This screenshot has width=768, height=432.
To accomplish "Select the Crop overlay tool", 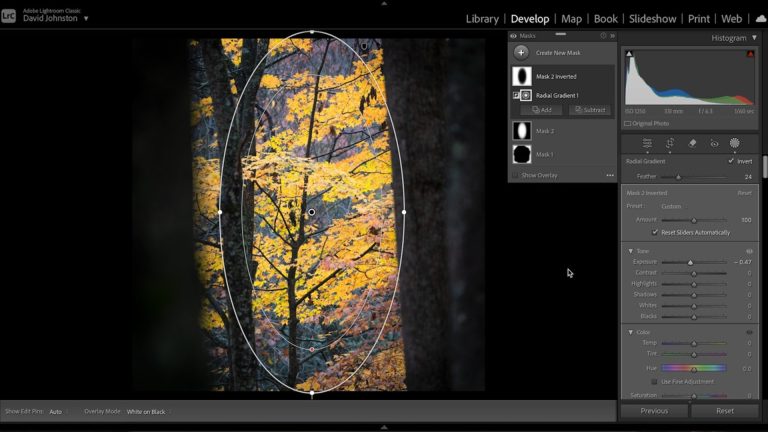I will click(x=670, y=143).
